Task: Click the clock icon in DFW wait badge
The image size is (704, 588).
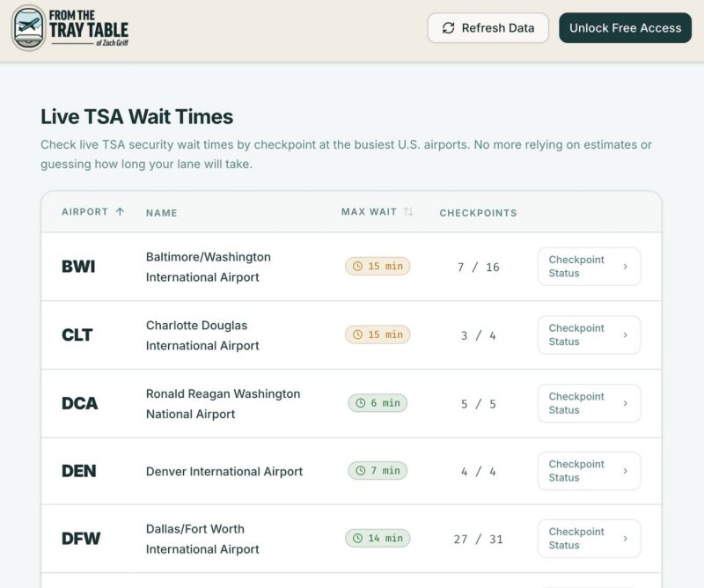Action: tap(358, 538)
